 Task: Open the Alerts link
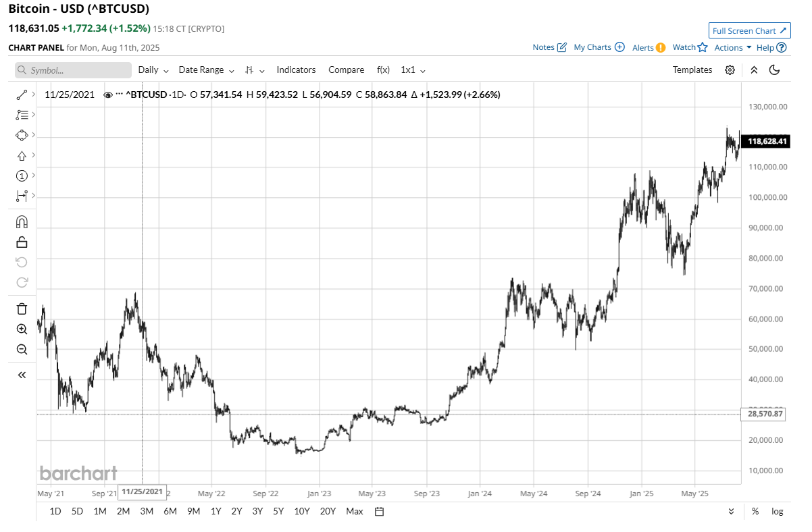click(x=649, y=47)
